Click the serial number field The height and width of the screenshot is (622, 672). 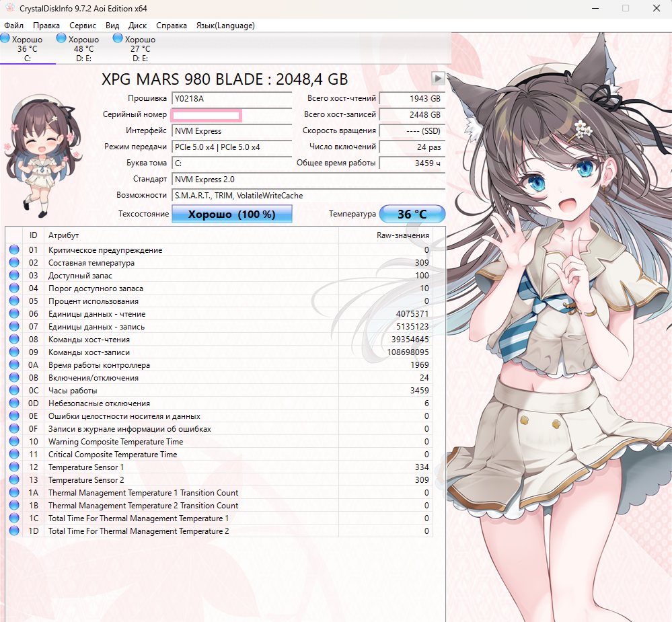click(232, 115)
